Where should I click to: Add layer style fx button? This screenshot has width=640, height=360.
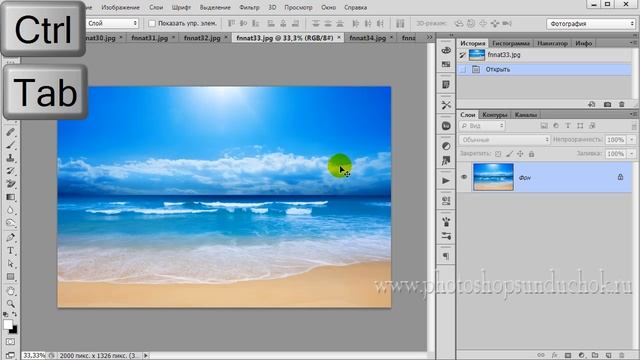[555, 356]
